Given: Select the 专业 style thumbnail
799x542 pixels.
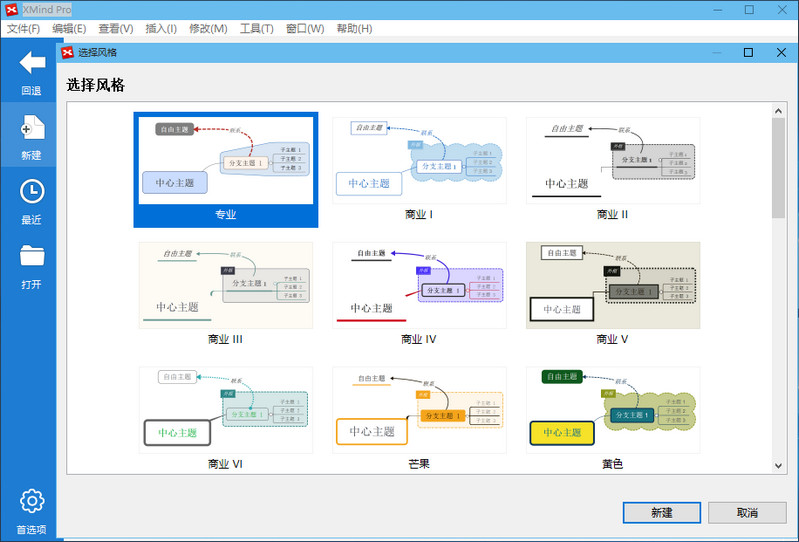Looking at the screenshot, I should click(226, 160).
